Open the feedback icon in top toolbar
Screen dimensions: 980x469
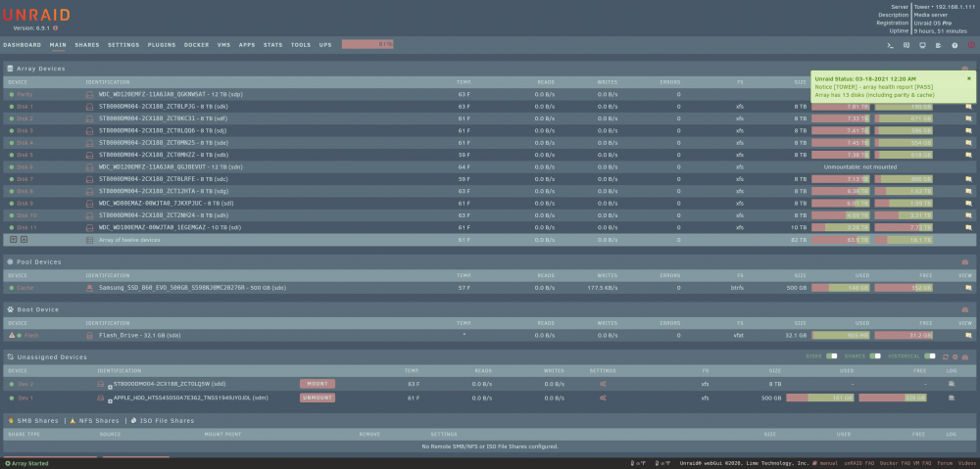(906, 45)
